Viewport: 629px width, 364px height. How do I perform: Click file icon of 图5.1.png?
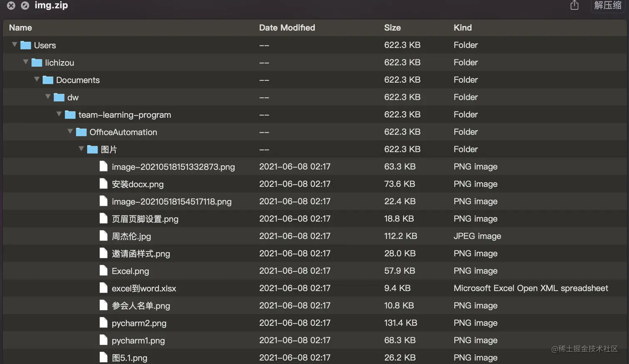104,357
